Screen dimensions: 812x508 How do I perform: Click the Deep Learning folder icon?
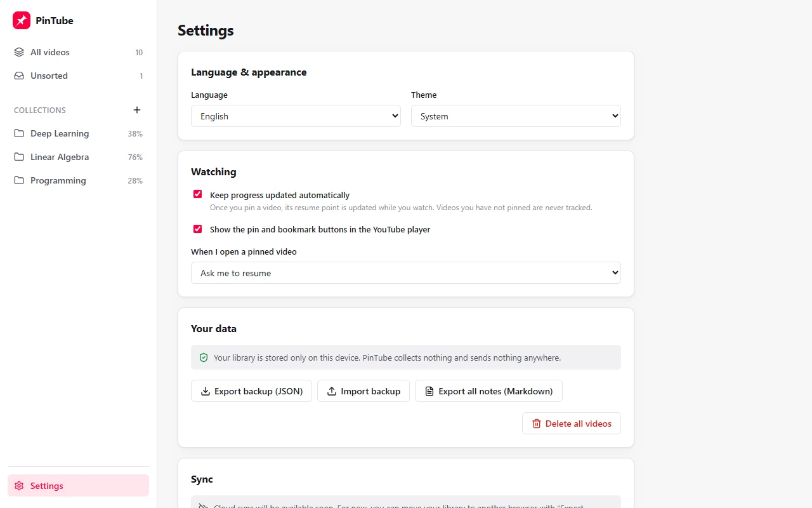(19, 133)
